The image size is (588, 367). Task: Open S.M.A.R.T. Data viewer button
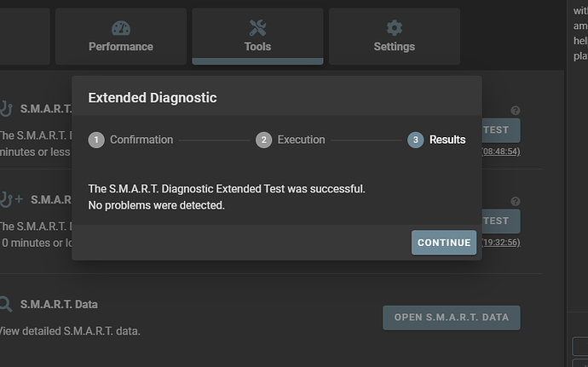tap(451, 318)
